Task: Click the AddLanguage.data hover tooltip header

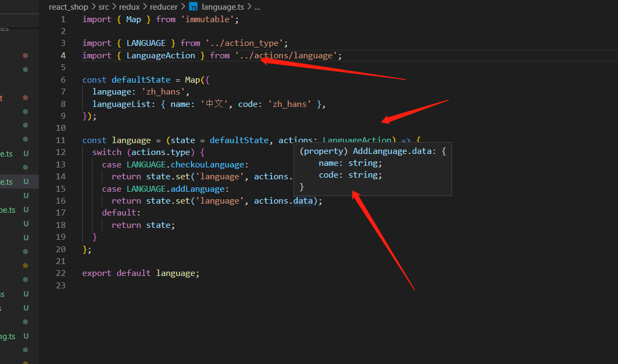Action: pyautogui.click(x=373, y=151)
